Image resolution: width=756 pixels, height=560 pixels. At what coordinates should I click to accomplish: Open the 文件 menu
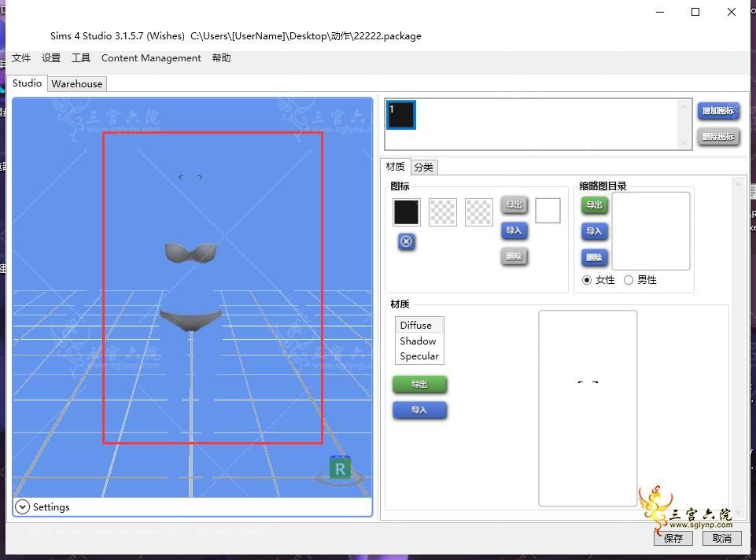coord(21,58)
